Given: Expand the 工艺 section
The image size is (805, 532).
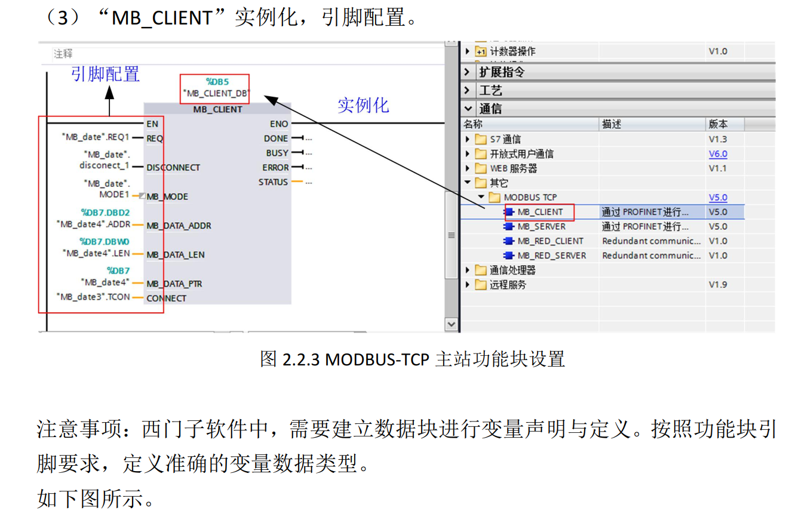Looking at the screenshot, I should tap(468, 91).
